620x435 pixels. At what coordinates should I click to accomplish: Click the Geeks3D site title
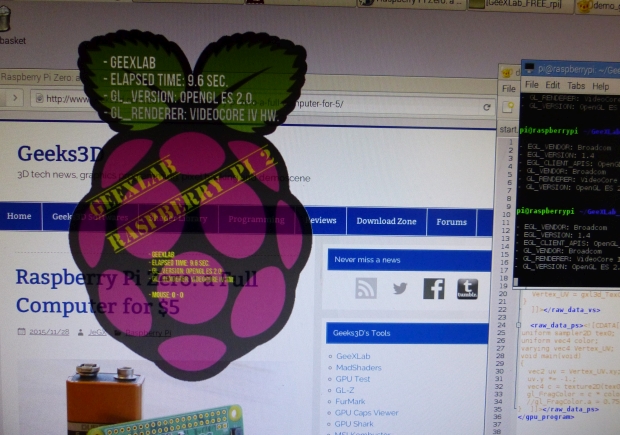coord(59,153)
